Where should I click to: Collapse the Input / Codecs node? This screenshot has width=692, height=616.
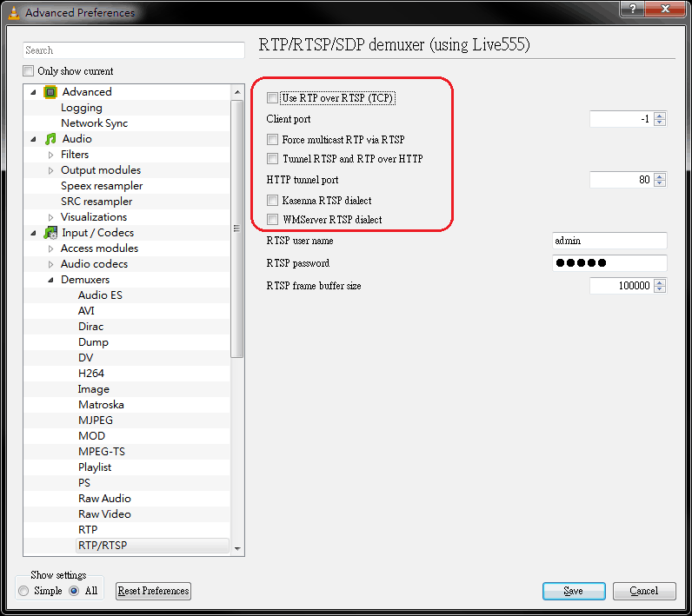pyautogui.click(x=34, y=233)
